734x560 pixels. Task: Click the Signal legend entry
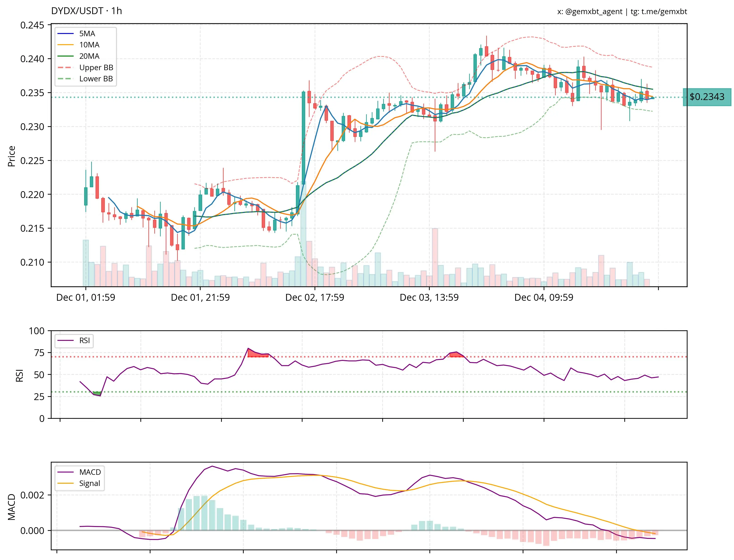point(89,484)
